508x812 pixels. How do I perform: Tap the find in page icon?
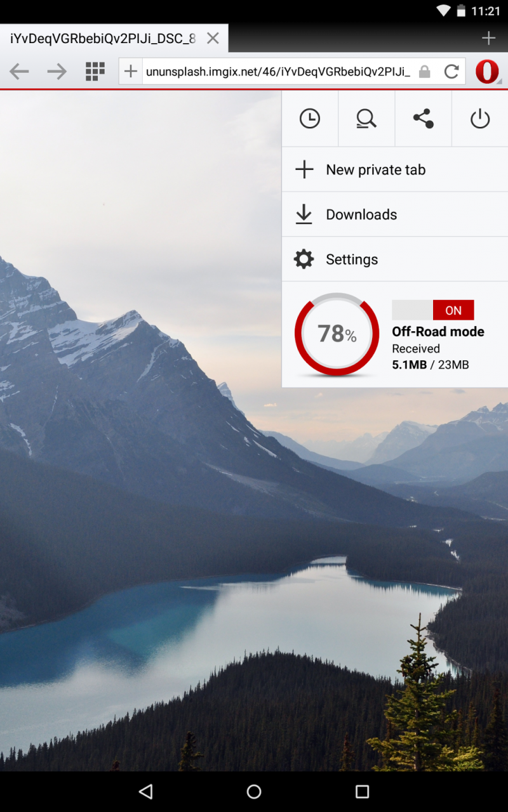point(366,119)
